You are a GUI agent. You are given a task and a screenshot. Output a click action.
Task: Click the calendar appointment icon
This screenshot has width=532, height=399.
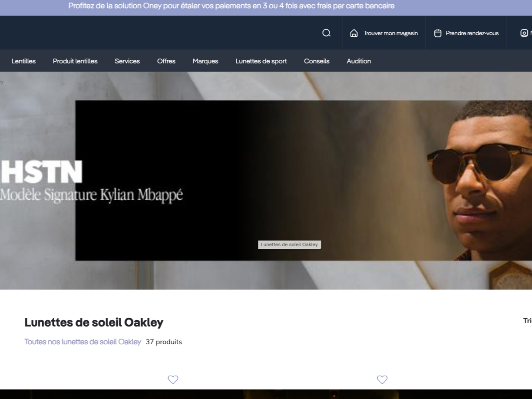[x=438, y=33]
